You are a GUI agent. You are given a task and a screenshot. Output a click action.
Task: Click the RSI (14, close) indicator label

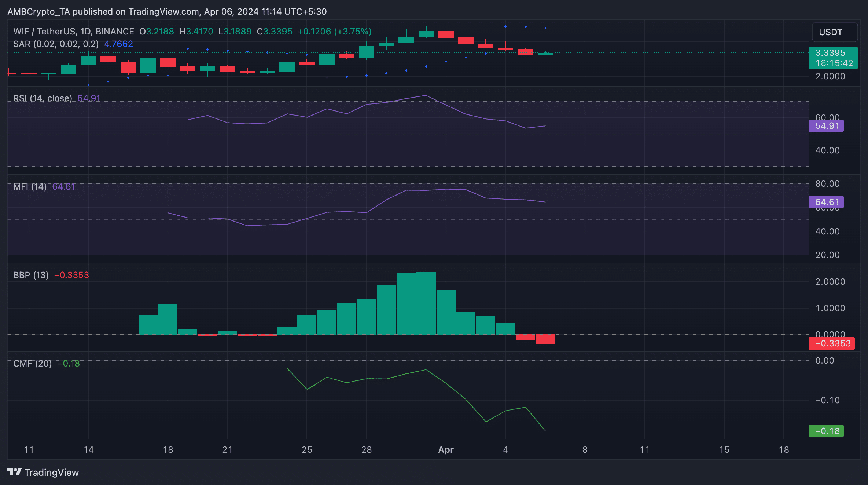[43, 98]
